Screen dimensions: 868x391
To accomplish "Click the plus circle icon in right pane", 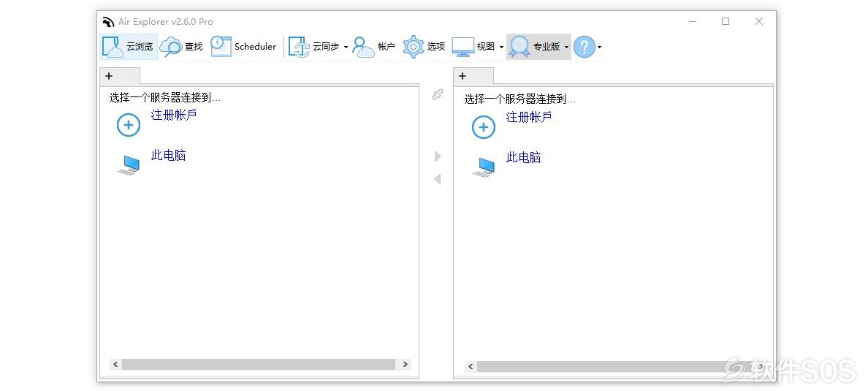I will click(x=483, y=127).
